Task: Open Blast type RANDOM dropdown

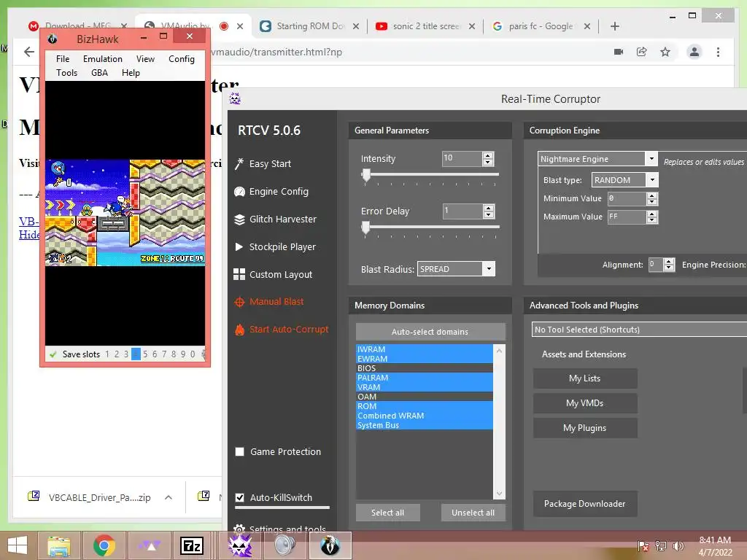Action: (624, 180)
